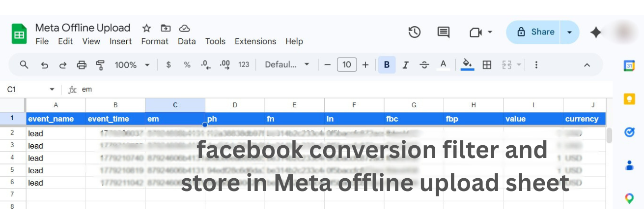Check cloud save status icon
This screenshot has width=644, height=224.
[185, 28]
